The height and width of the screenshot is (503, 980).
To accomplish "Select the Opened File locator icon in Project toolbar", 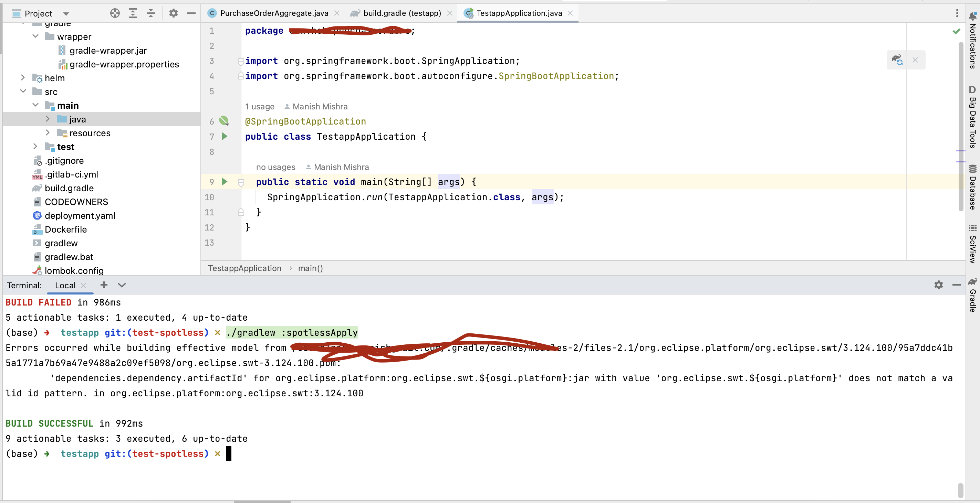I will tap(115, 13).
